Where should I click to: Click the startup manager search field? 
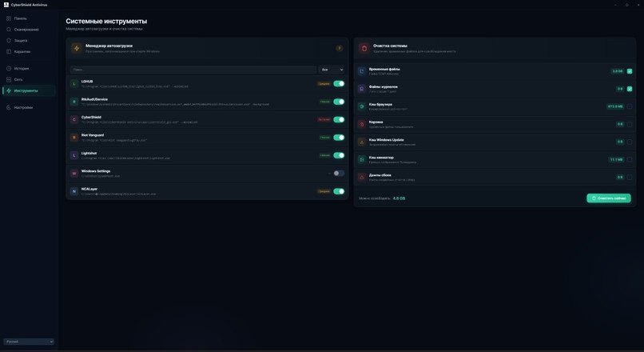point(193,70)
